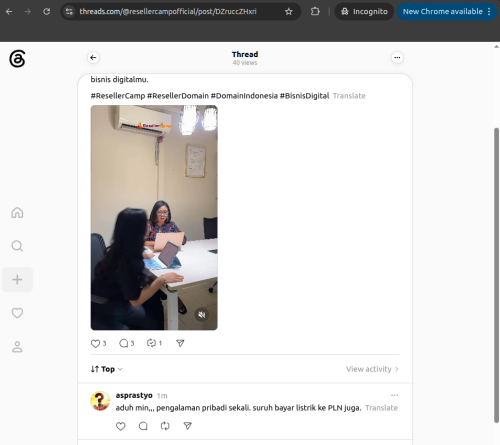
Task: Open View activity
Action: pyautogui.click(x=372, y=369)
